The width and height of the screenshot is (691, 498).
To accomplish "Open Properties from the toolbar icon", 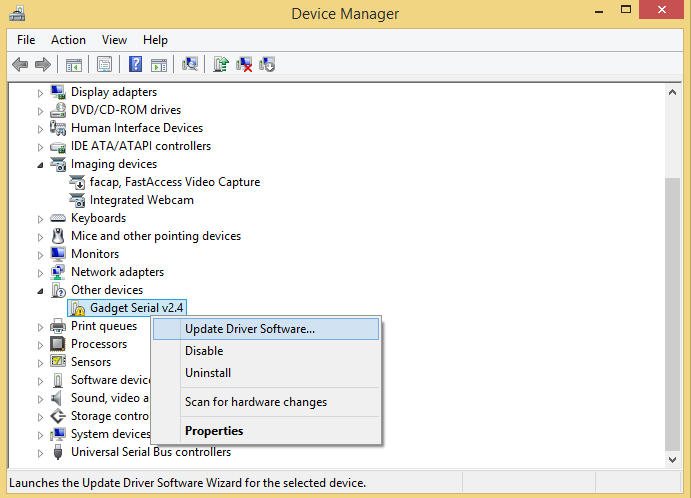I will click(x=103, y=64).
